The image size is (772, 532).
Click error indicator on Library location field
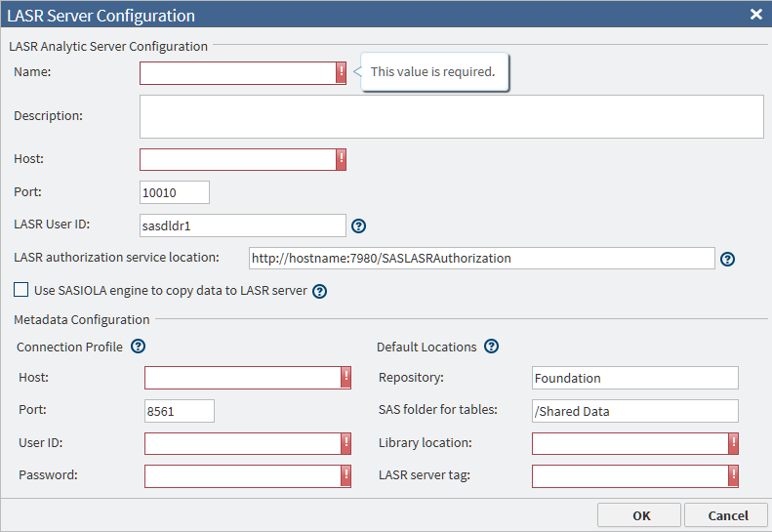click(x=733, y=443)
